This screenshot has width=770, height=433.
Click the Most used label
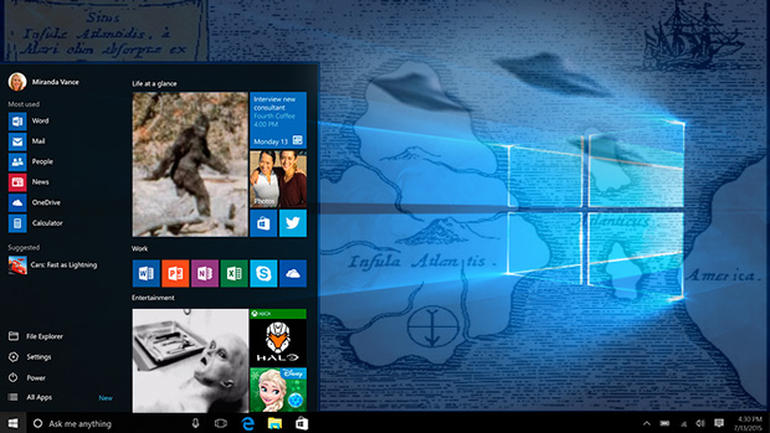click(x=24, y=104)
